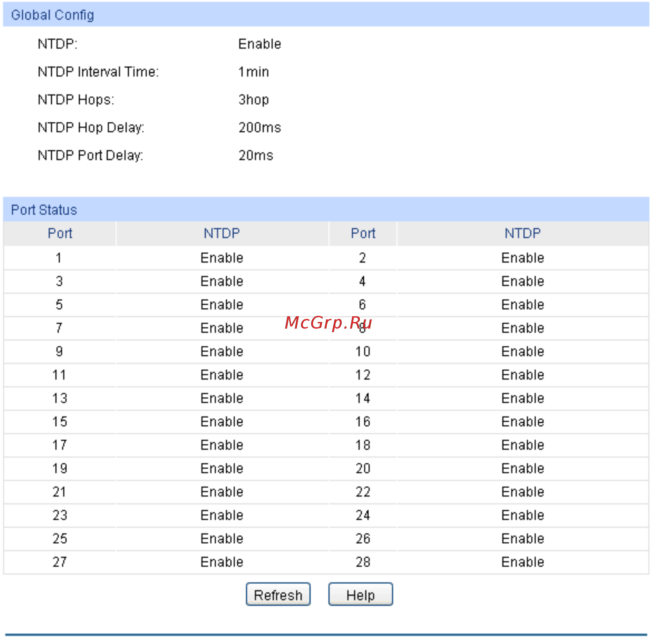Select port number 20 cell

363,468
